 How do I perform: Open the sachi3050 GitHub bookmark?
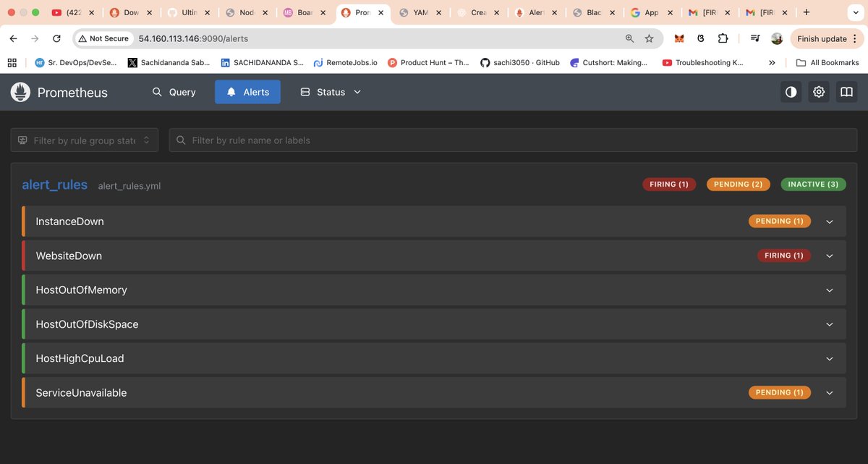click(x=520, y=63)
